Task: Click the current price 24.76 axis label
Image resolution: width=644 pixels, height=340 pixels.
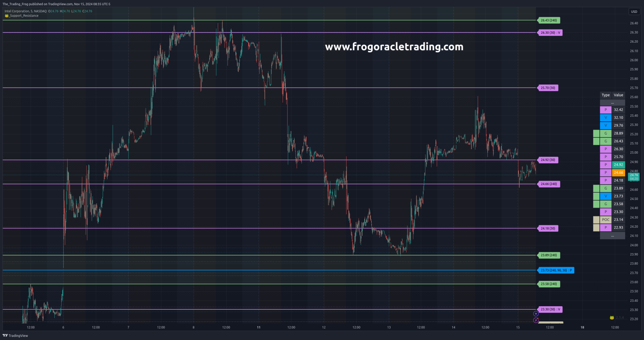Action: point(634,177)
